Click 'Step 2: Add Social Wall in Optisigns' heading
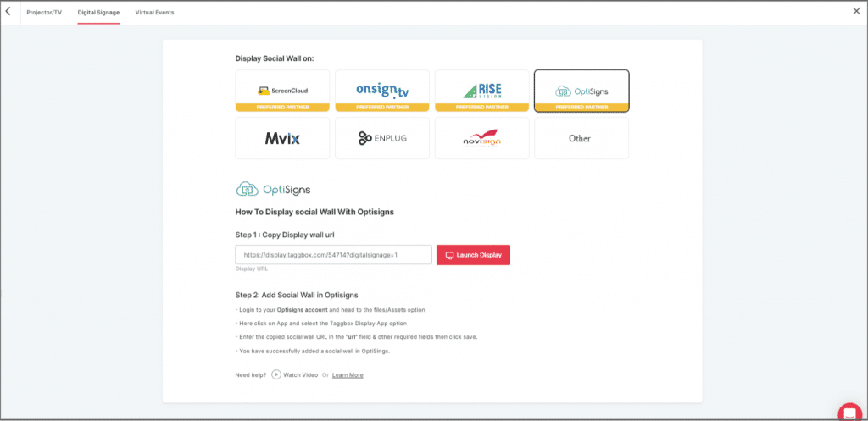Image resolution: width=868 pixels, height=421 pixels. (296, 295)
